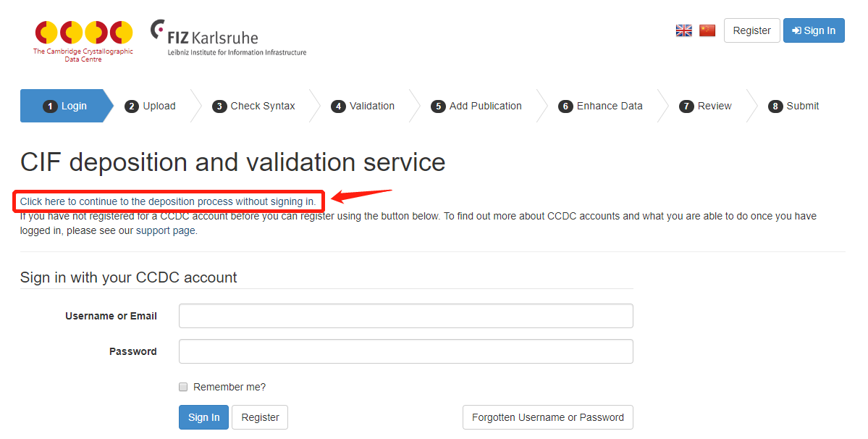Click Forgotten Username or Password button

[x=547, y=417]
